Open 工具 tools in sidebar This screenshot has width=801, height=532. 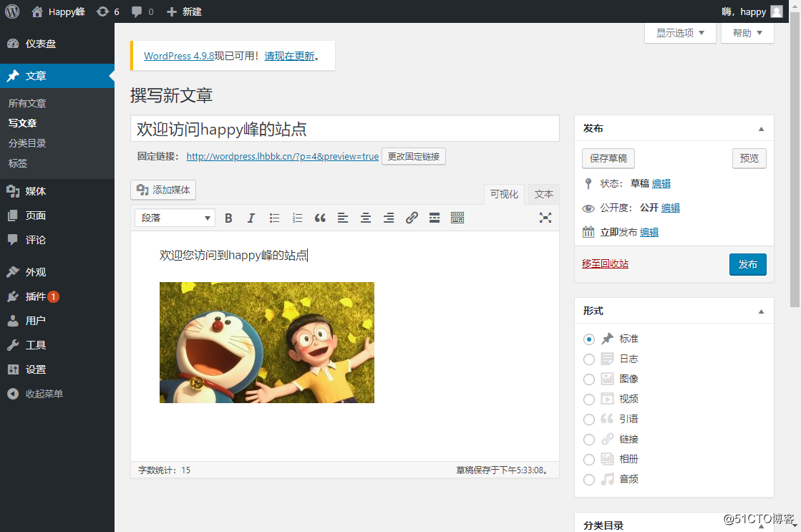tap(57, 345)
